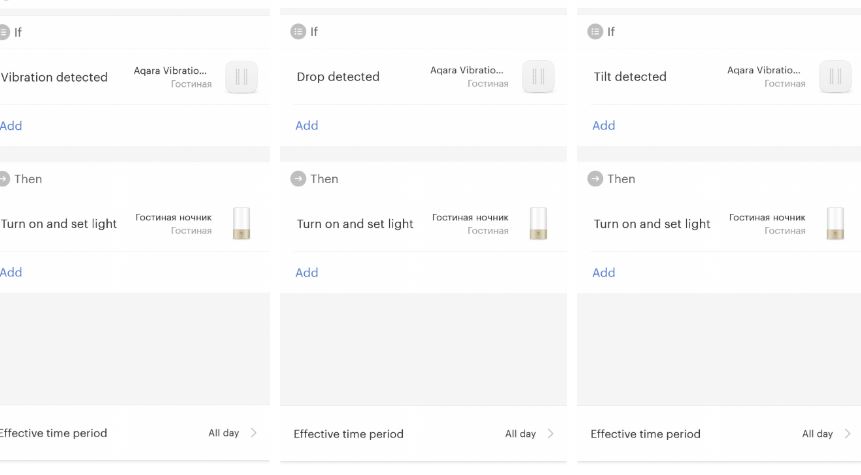The width and height of the screenshot is (861, 475).
Task: Expand Effective time period chevron in the Vibration automation
Action: tap(253, 433)
